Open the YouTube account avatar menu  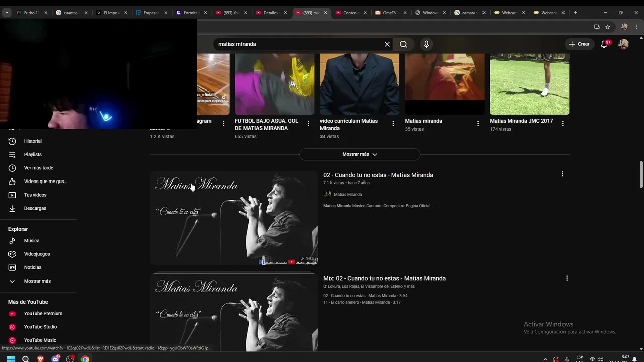pos(623,44)
